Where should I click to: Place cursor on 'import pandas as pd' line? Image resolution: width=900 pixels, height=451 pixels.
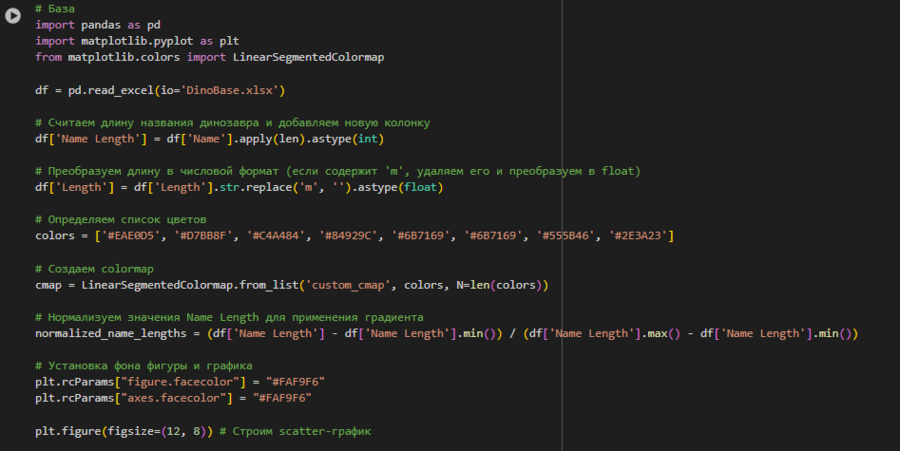[x=98, y=25]
